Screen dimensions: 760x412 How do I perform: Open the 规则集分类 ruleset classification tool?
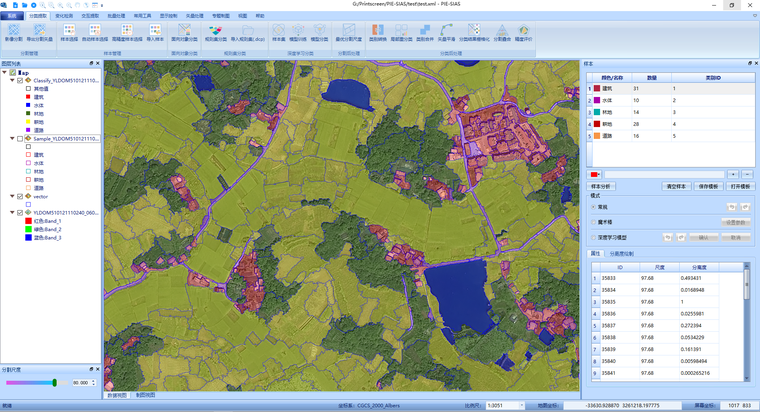pos(216,33)
